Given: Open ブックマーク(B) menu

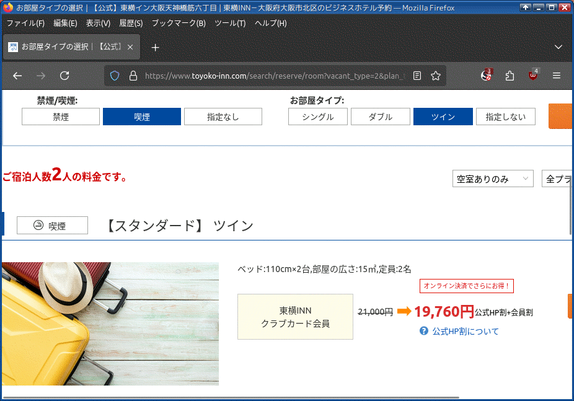Looking at the screenshot, I should click(179, 23).
